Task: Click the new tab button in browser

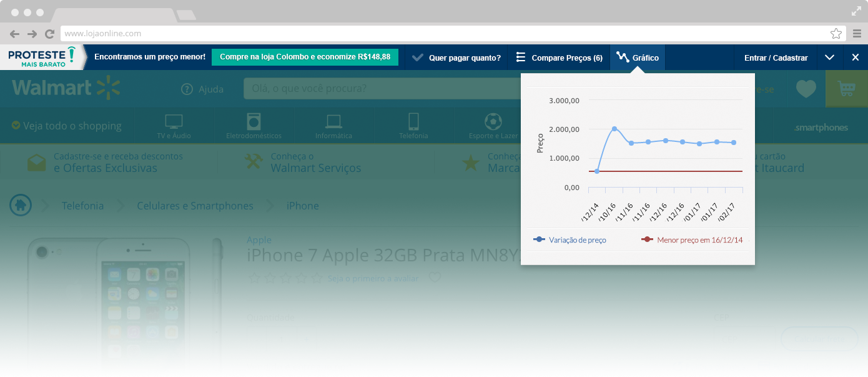Action: tap(185, 15)
